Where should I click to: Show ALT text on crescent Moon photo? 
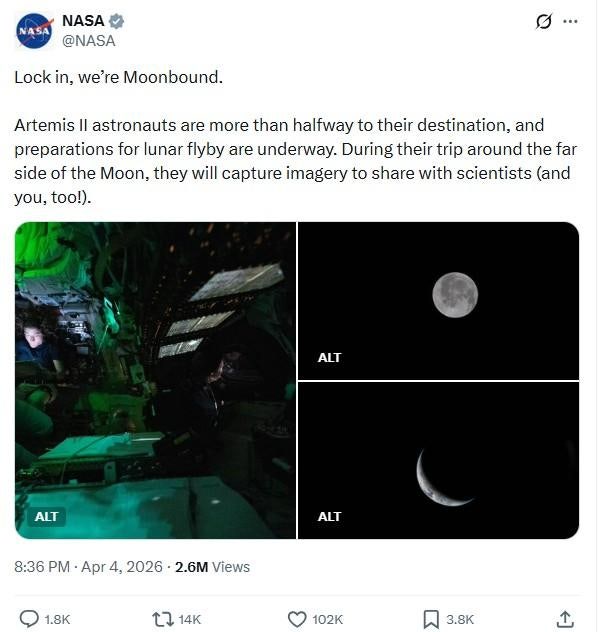point(329,517)
